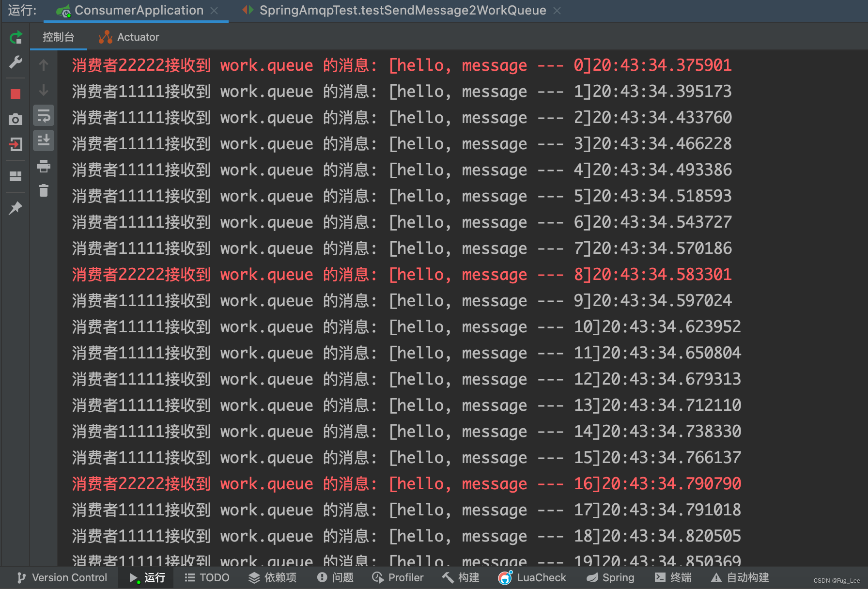The image size is (868, 589).
Task: Click the log line for message 1
Action: [402, 91]
